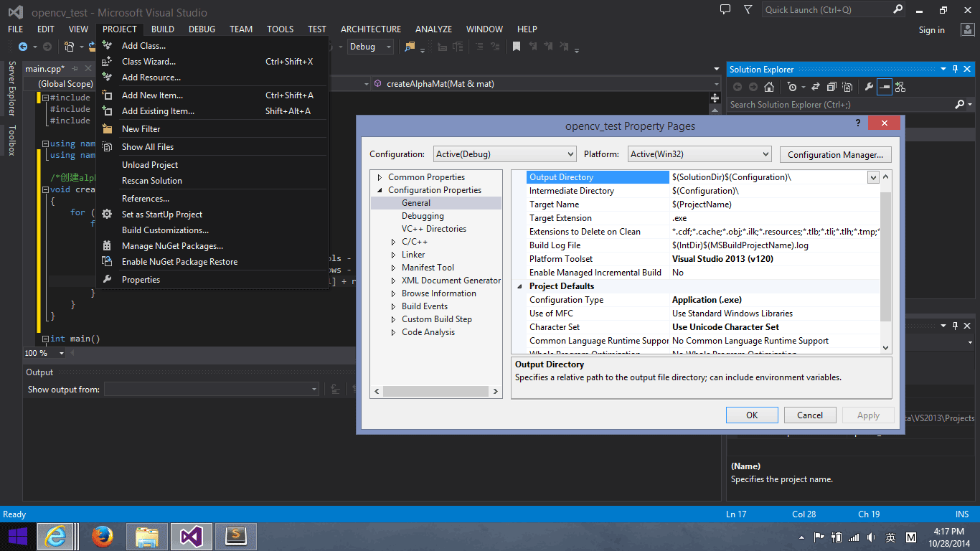
Task: Click OK in the Property Pages dialog
Action: [752, 415]
